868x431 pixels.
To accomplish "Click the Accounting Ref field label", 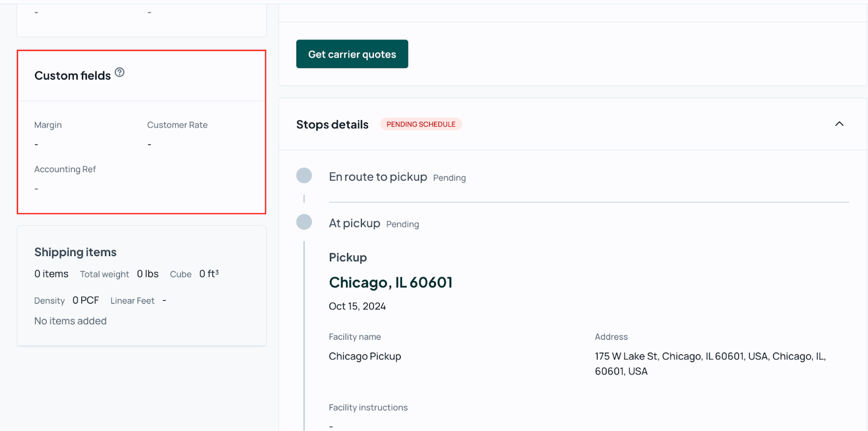I will 65,169.
